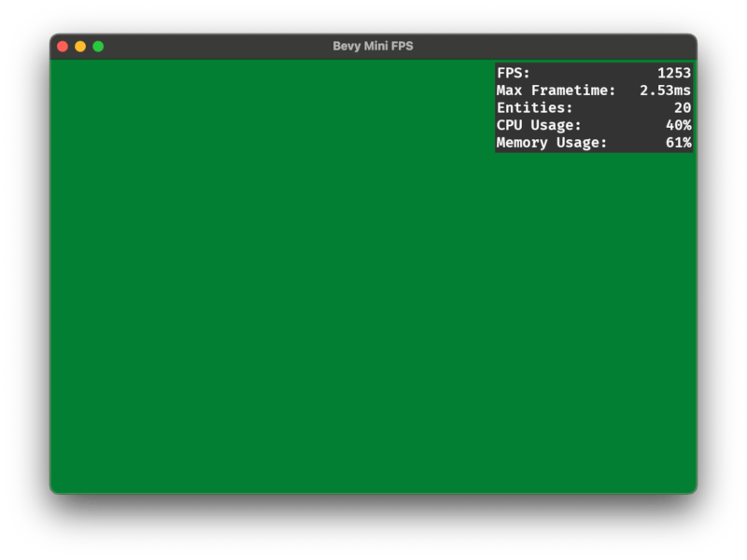The image size is (747, 560).
Task: Select the FPS value 1253
Action: (674, 73)
